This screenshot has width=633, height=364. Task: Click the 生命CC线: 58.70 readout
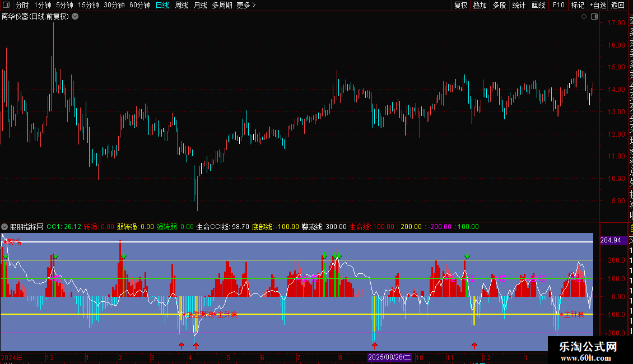click(223, 227)
